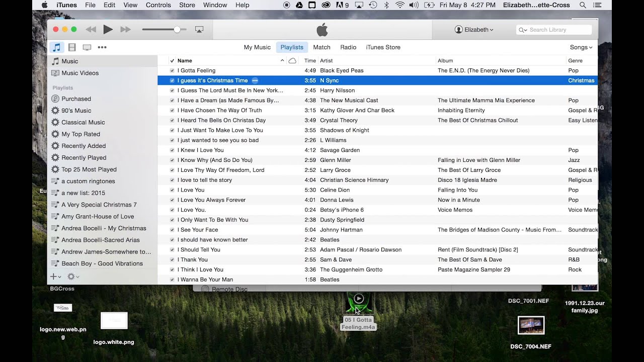
Task: Click the volume slider knob
Action: click(x=177, y=30)
